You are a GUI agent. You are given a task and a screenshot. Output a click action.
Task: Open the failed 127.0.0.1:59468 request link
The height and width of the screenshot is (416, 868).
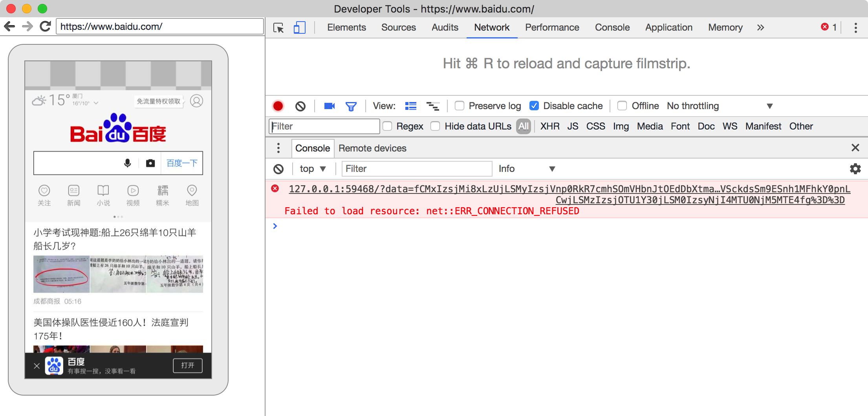[570, 194]
